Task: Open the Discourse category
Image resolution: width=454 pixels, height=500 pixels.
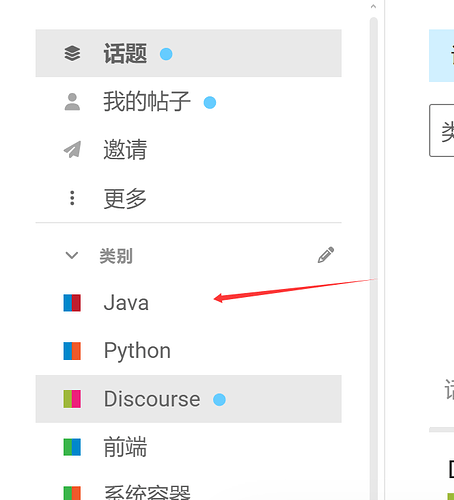Action: point(189,399)
